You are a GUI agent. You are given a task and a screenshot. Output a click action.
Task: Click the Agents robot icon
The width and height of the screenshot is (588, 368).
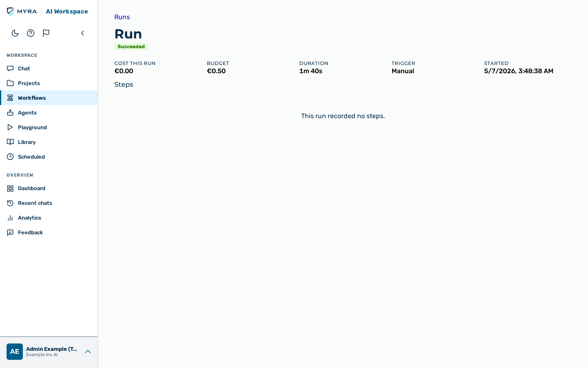point(10,112)
